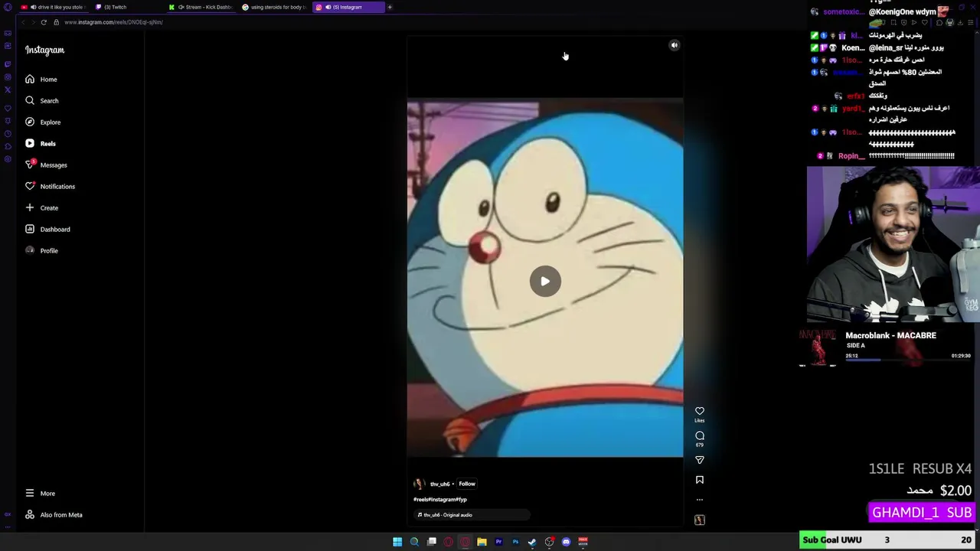Open Instagram Home from the sidebar
This screenshot has width=980, height=551.
pyautogui.click(x=41, y=80)
